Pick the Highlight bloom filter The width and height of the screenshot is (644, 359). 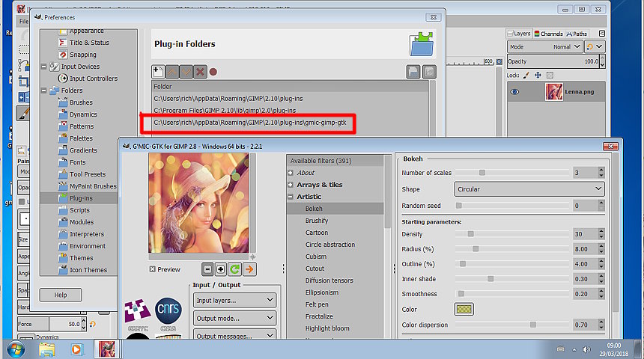[327, 328]
